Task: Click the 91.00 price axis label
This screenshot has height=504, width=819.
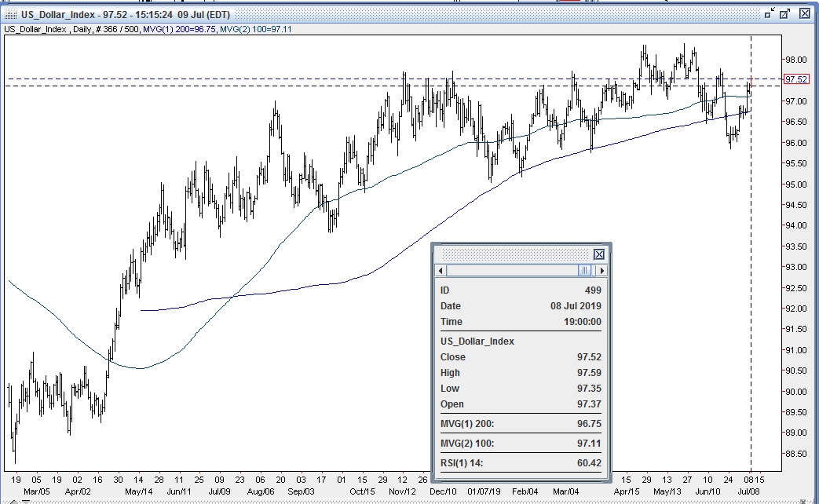Action: [796, 350]
